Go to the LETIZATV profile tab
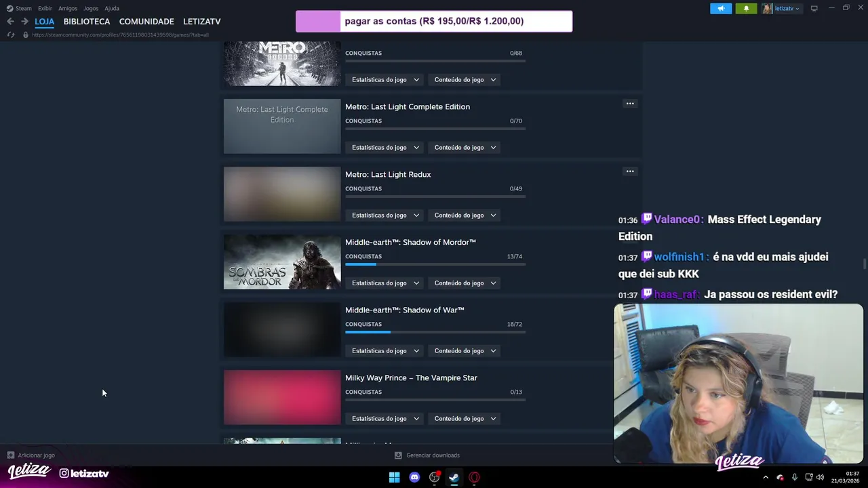The image size is (868, 488). pyautogui.click(x=202, y=22)
